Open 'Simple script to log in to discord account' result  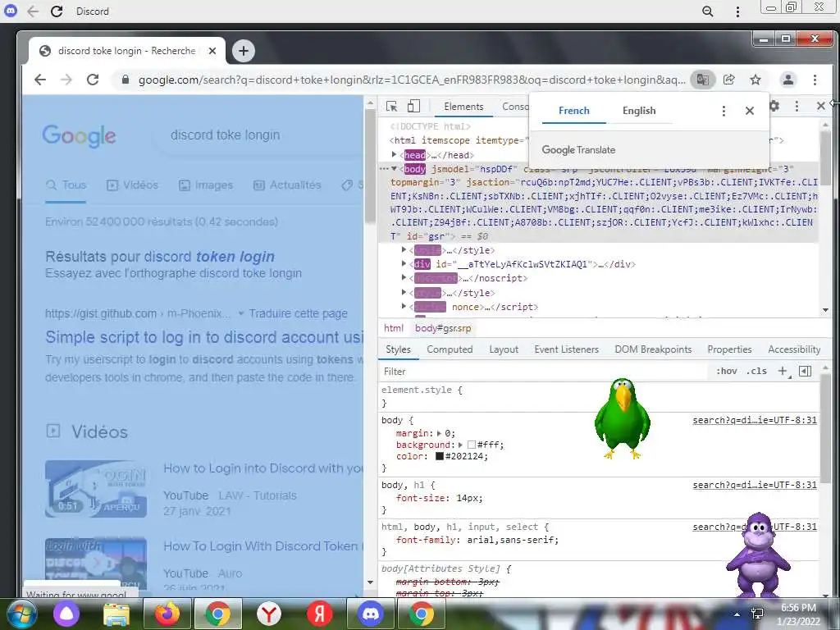204,337
